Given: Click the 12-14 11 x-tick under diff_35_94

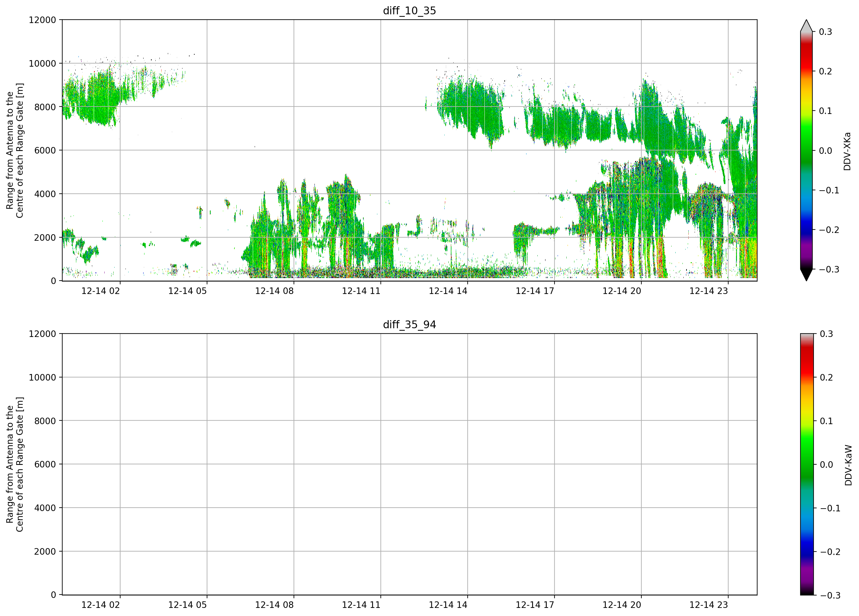Looking at the screenshot, I should point(361,605).
